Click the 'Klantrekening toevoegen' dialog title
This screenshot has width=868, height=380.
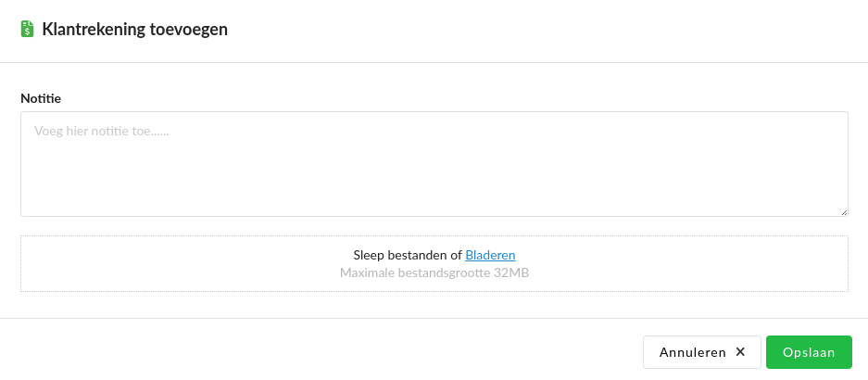point(135,30)
